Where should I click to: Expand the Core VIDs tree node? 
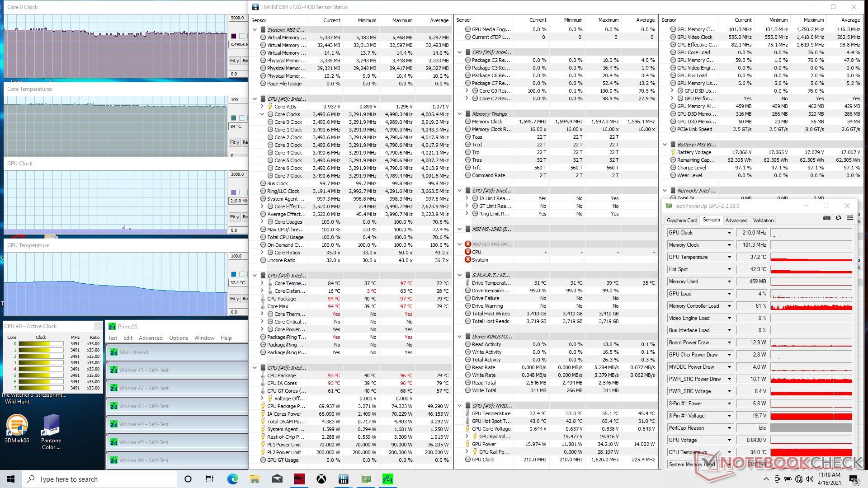coord(262,107)
